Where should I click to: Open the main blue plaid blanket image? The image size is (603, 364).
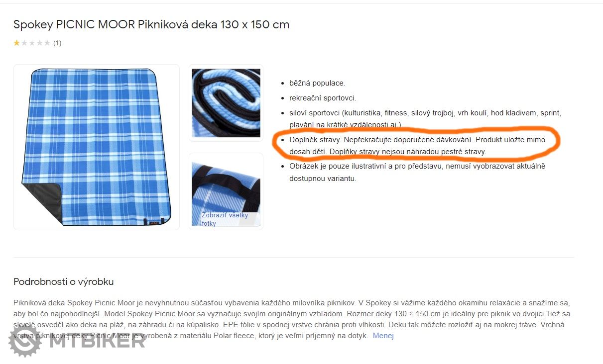(97, 147)
